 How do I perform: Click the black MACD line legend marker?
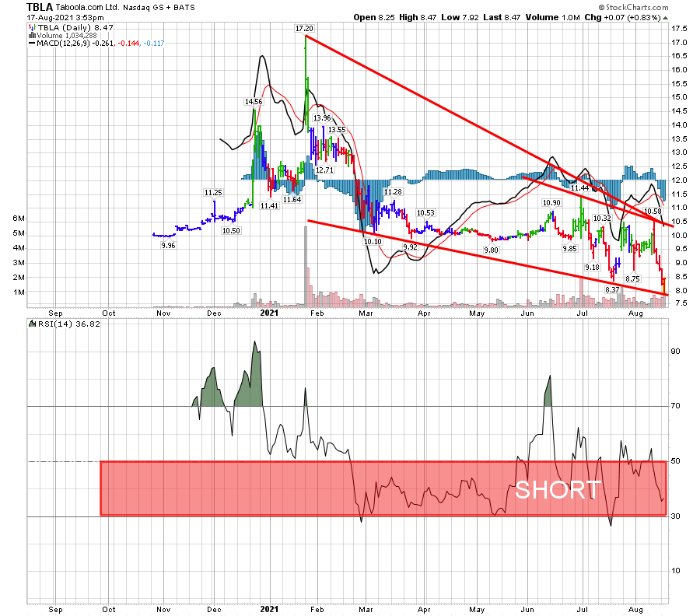point(32,43)
